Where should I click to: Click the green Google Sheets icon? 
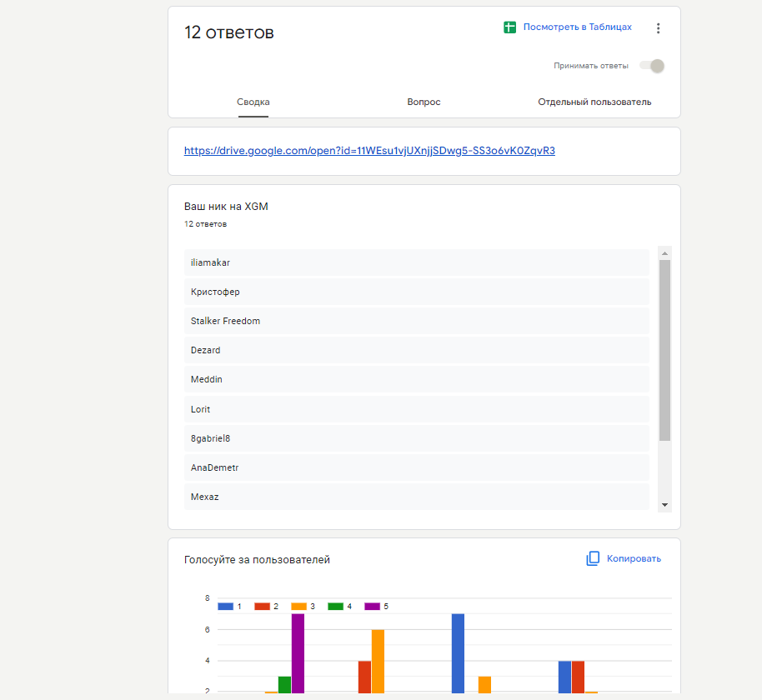click(510, 27)
